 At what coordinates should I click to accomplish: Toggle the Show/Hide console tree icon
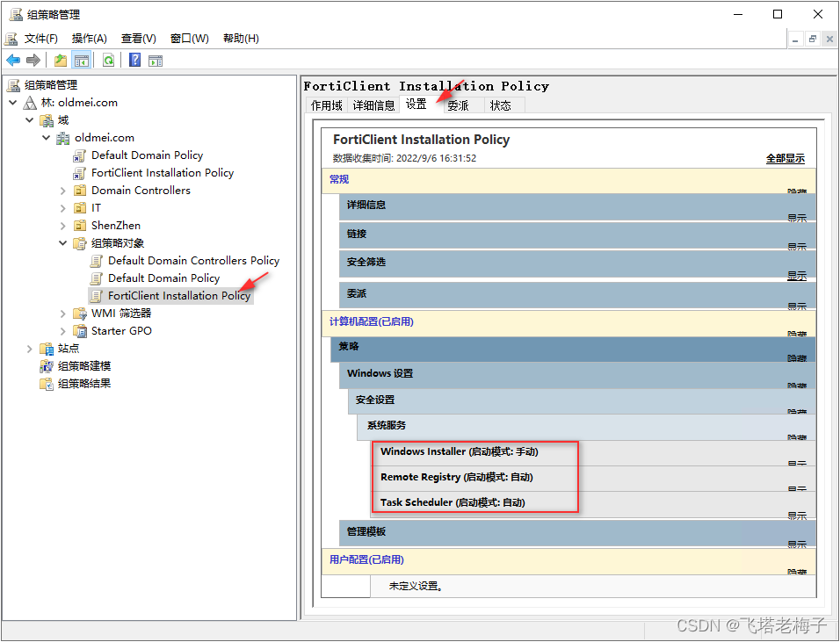pos(82,61)
